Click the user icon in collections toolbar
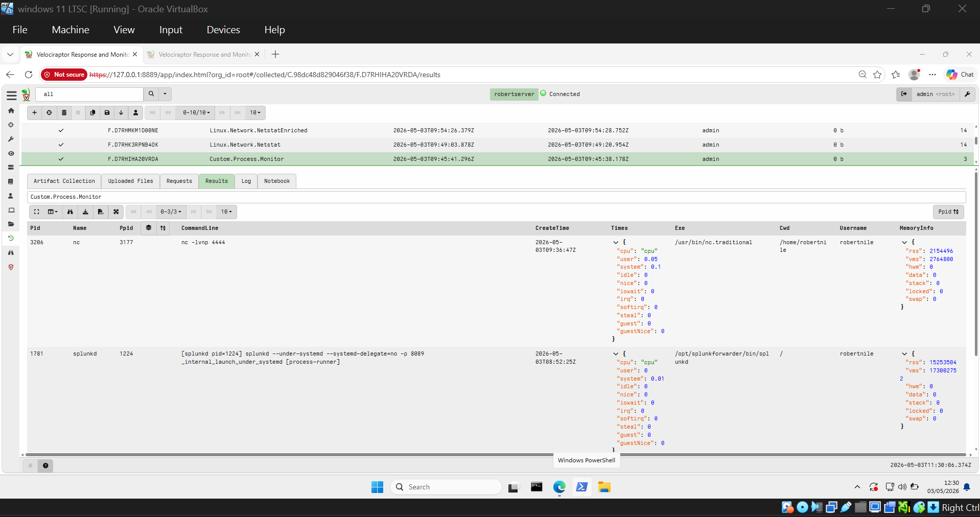 pyautogui.click(x=135, y=112)
